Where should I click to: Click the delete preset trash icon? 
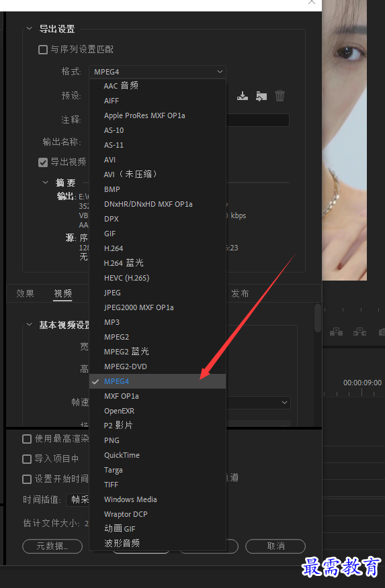pyautogui.click(x=280, y=95)
